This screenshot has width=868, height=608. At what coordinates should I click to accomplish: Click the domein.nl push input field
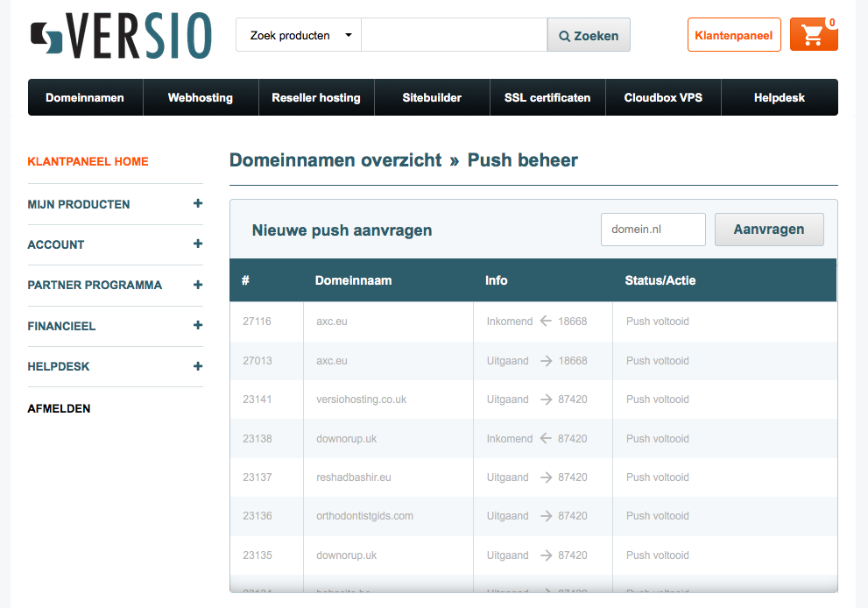(x=653, y=230)
